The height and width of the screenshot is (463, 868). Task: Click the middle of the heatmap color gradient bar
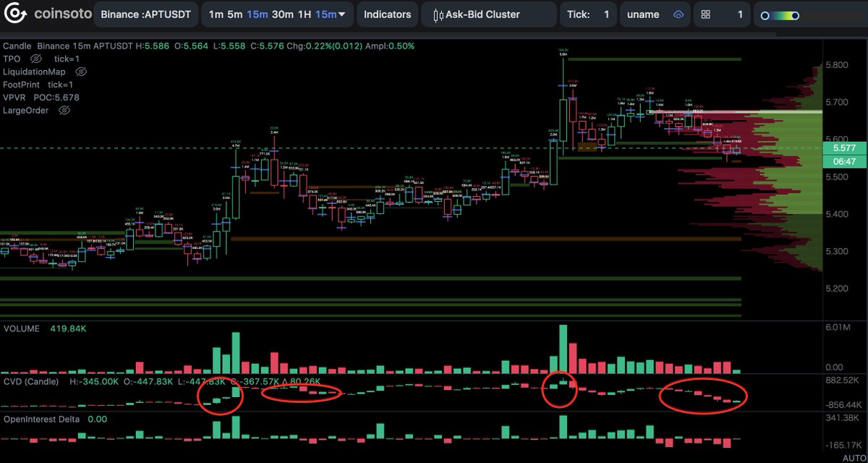780,15
